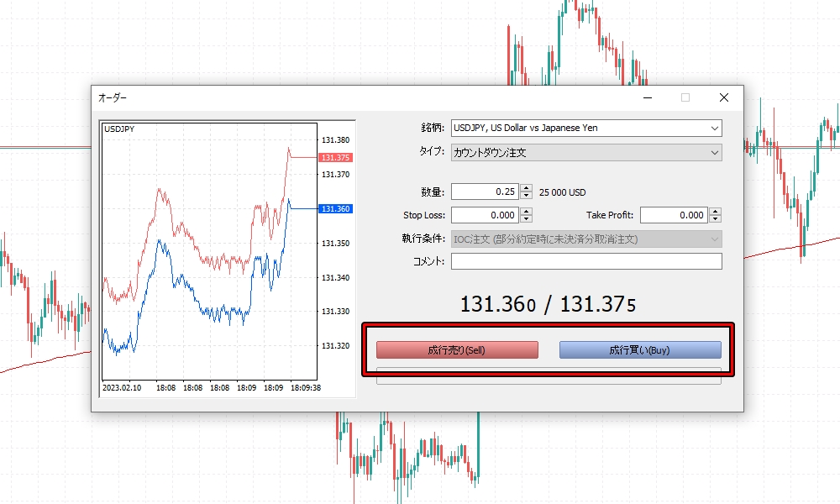This screenshot has width=840, height=504.
Task: Click the blue 131.360 bid price tag
Action: click(x=334, y=209)
